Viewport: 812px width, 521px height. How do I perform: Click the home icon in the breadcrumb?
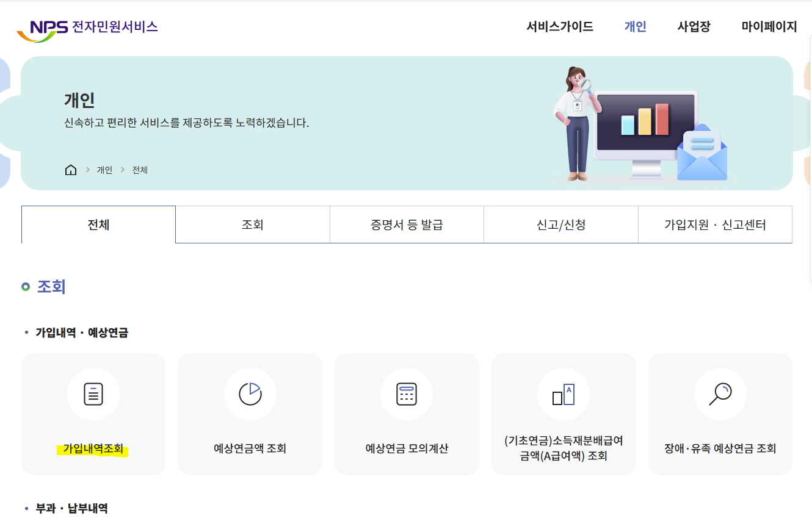pyautogui.click(x=70, y=170)
